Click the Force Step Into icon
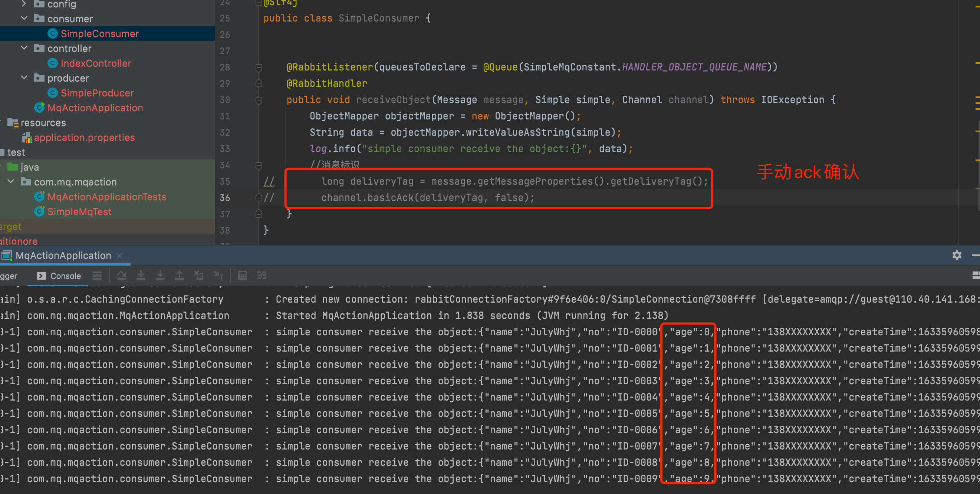Viewport: 980px width, 494px height. (x=160, y=275)
